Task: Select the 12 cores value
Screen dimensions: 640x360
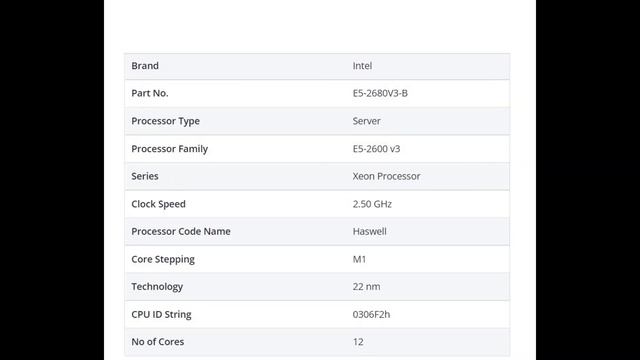Action: [x=358, y=342]
